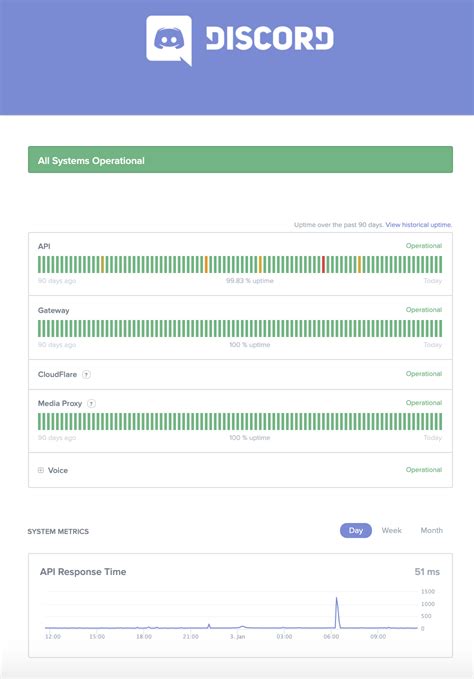Click API's Operational status text

coord(424,246)
